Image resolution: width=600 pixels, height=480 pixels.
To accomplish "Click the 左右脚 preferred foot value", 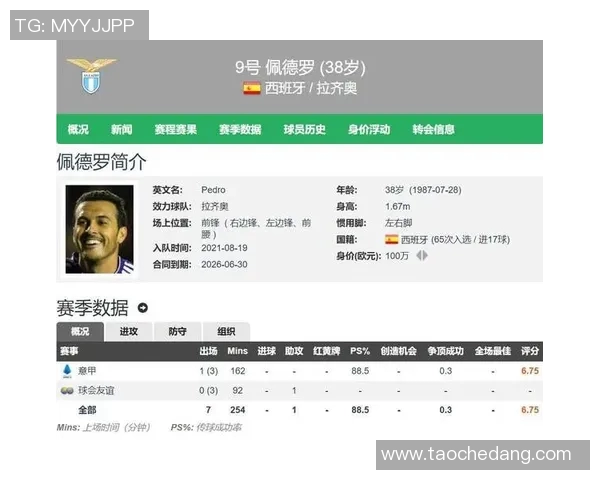I will (399, 223).
